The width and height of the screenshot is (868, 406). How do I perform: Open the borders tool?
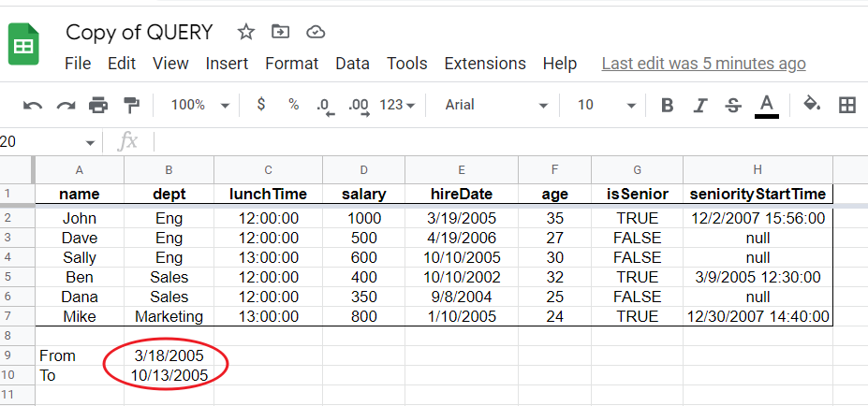click(x=847, y=105)
